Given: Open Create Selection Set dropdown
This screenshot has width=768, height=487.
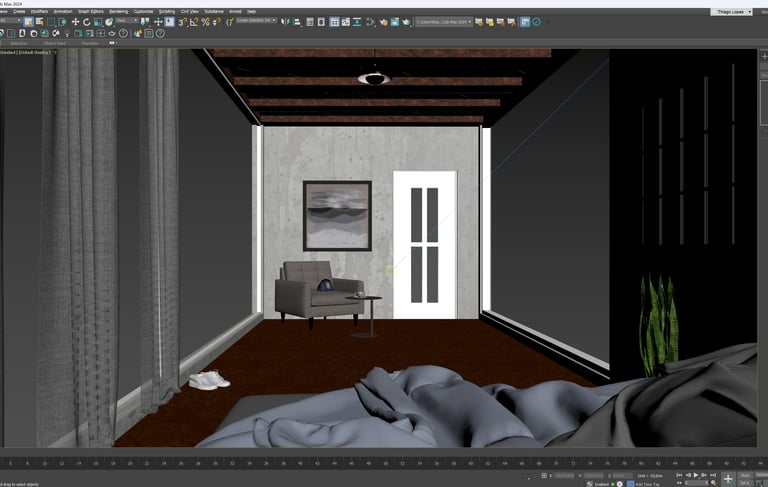Looking at the screenshot, I should pyautogui.click(x=256, y=20).
